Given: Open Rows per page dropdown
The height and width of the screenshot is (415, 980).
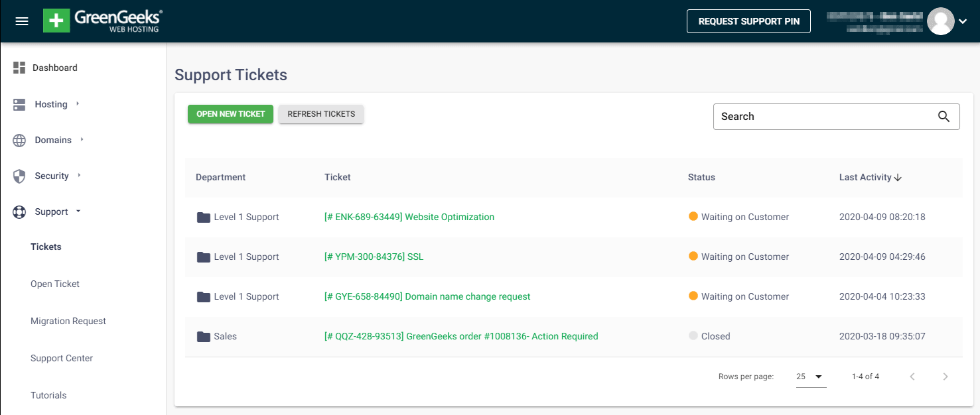Looking at the screenshot, I should coord(811,377).
